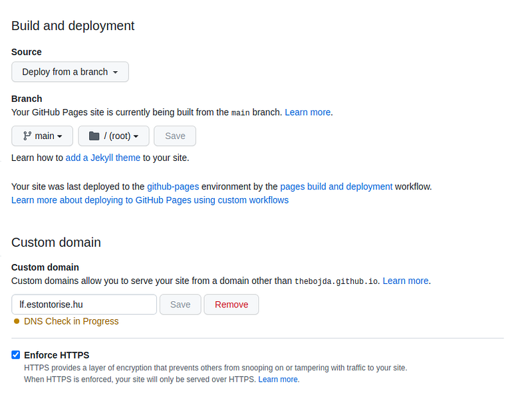Click the Enforce HTTPS label text
532x407 pixels.
coord(57,355)
